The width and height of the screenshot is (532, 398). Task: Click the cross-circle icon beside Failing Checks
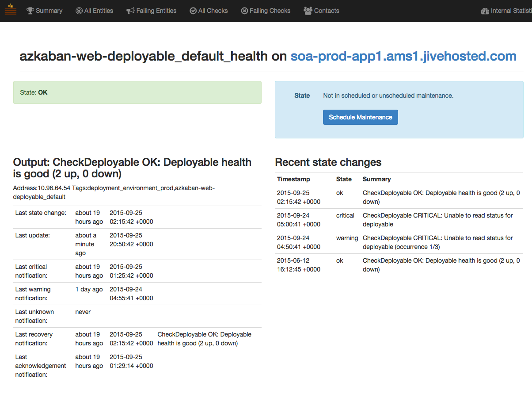pos(244,11)
